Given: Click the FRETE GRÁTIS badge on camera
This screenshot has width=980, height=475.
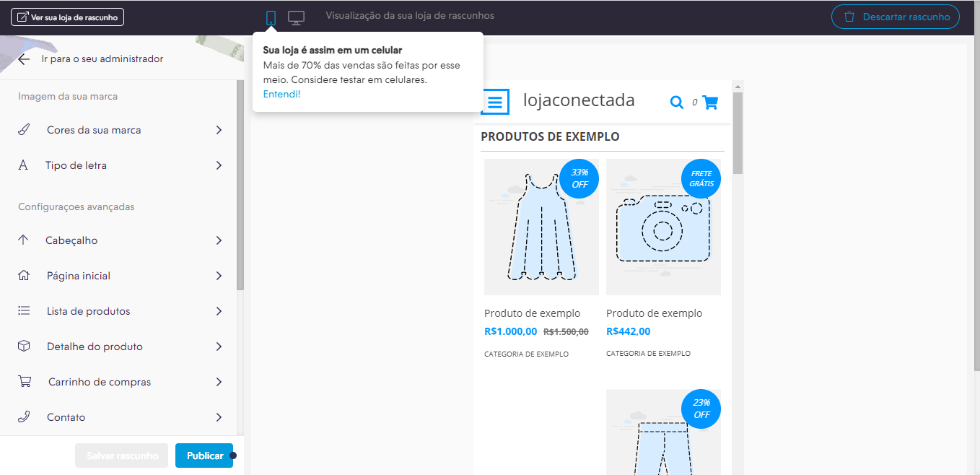Looking at the screenshot, I should 701,178.
